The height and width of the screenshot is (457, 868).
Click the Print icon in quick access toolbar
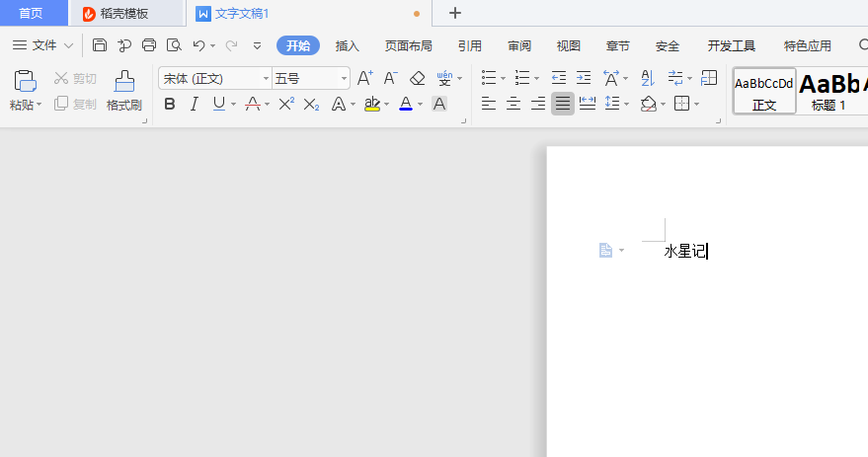(149, 45)
